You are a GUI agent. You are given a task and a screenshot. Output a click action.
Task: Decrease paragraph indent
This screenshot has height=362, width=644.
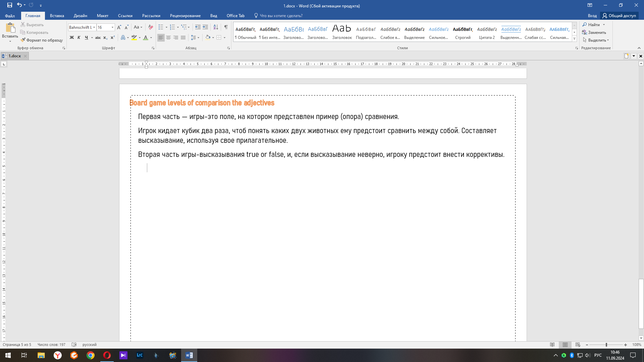point(198,27)
